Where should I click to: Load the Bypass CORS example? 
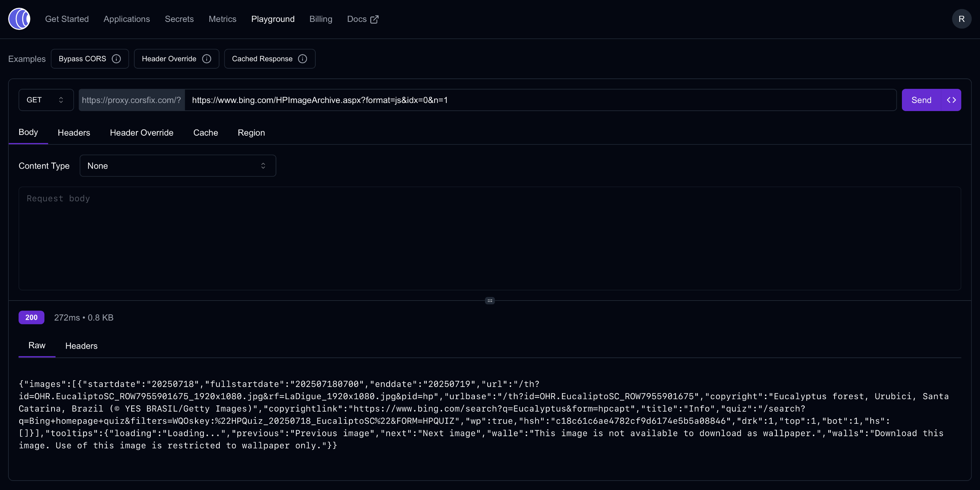pos(82,59)
